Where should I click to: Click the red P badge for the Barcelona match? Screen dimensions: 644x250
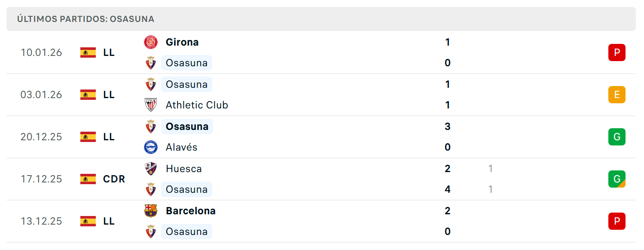(617, 221)
